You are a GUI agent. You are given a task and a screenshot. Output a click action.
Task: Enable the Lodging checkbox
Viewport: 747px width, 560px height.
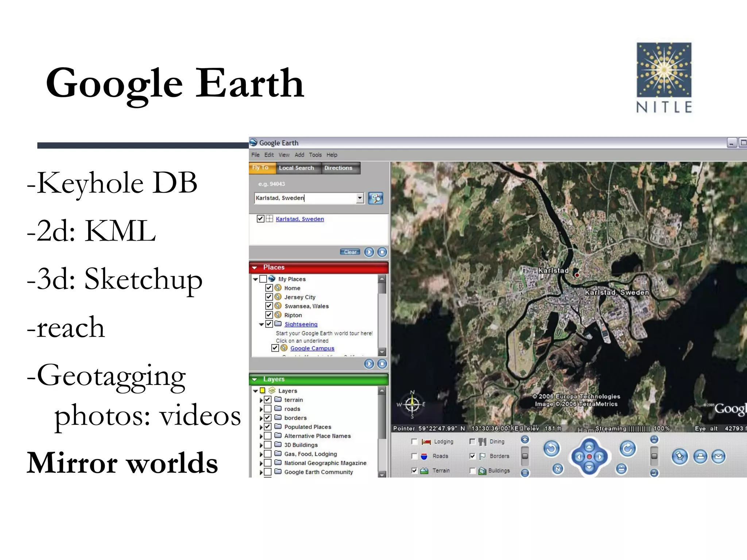click(x=414, y=442)
